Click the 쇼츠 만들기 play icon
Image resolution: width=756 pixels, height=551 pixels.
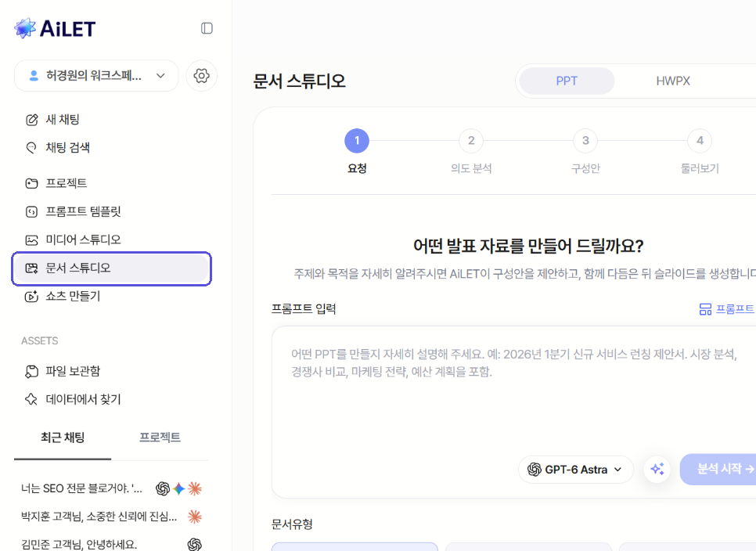click(x=31, y=297)
